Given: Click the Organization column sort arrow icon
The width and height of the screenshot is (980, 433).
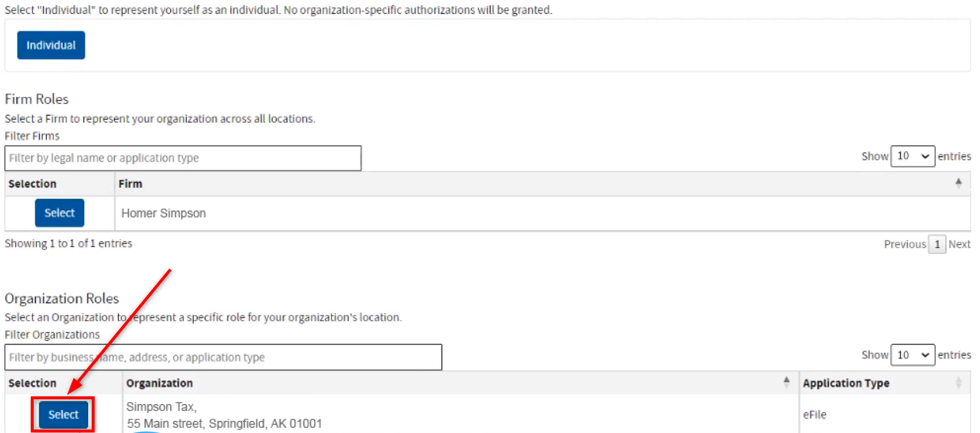Looking at the screenshot, I should click(x=786, y=382).
